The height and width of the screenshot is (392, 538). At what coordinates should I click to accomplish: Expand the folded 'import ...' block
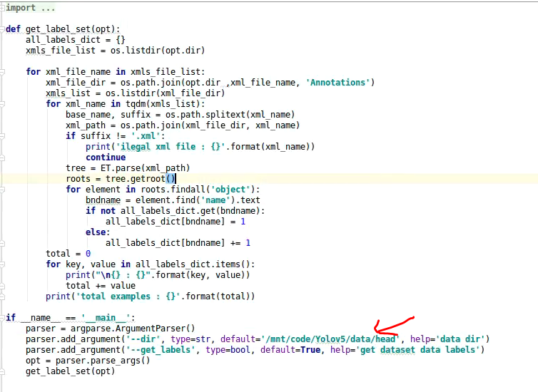tap(2, 8)
